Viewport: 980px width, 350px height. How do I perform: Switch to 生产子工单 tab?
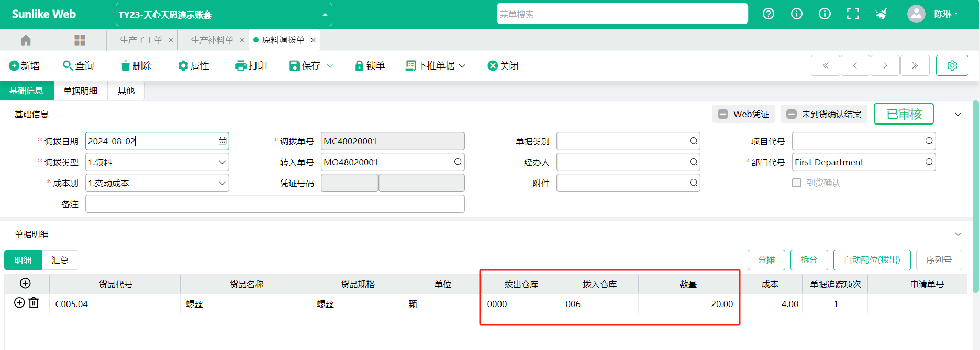(x=141, y=40)
